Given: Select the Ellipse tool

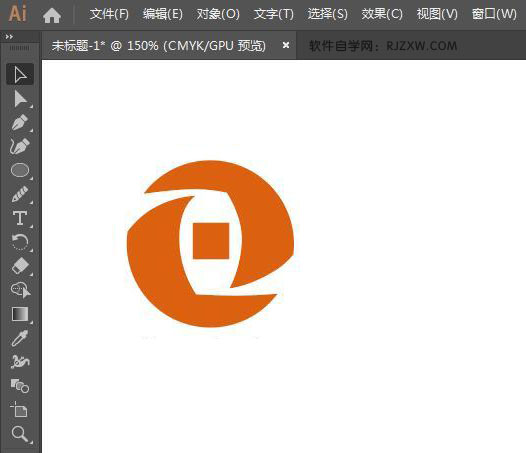Looking at the screenshot, I should (x=20, y=170).
